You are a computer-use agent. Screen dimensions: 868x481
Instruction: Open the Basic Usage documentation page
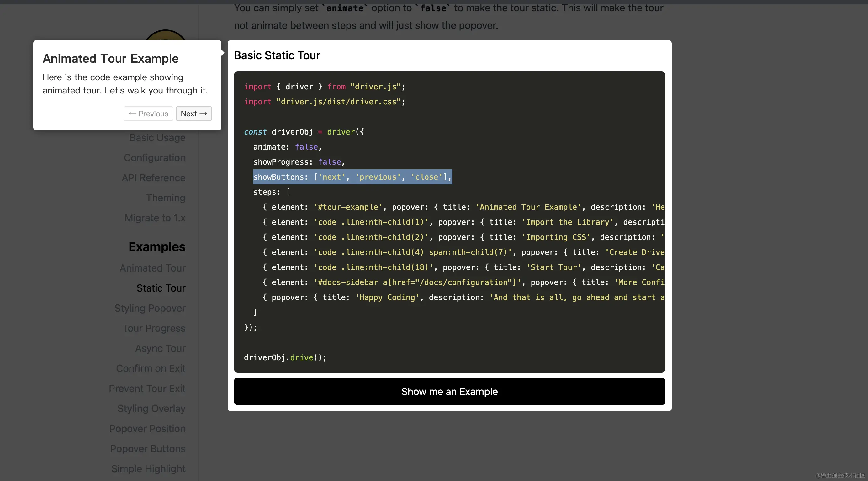click(x=157, y=138)
